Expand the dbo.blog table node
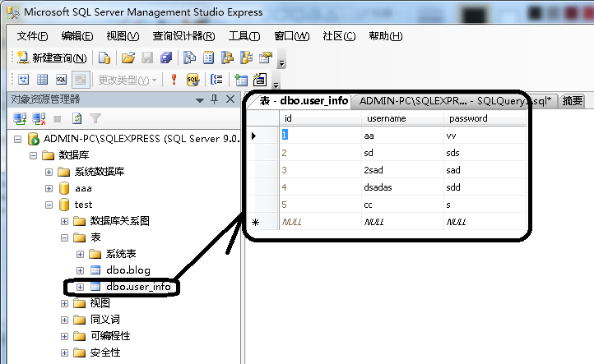The width and height of the screenshot is (594, 364). [x=80, y=270]
